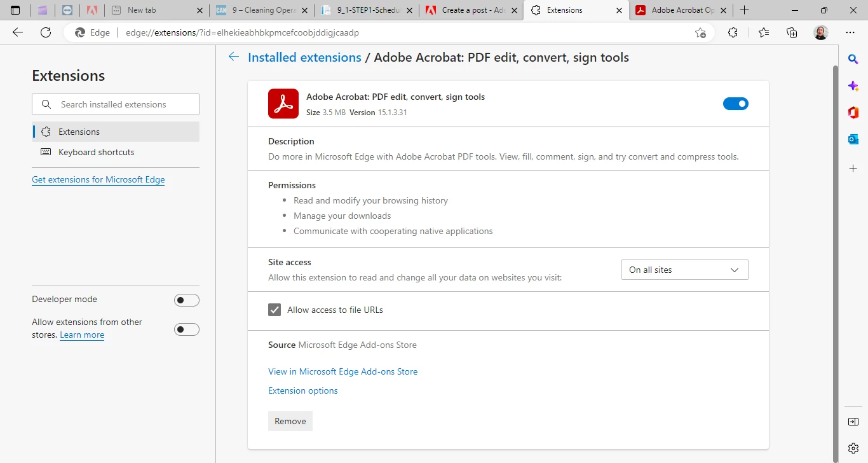Open Settings and more menu
Viewport: 868px width, 463px height.
pos(850,32)
